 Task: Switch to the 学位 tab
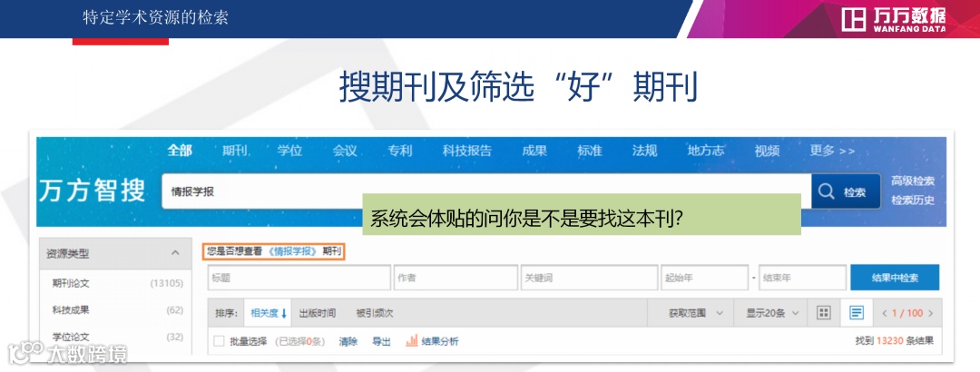coord(290,151)
